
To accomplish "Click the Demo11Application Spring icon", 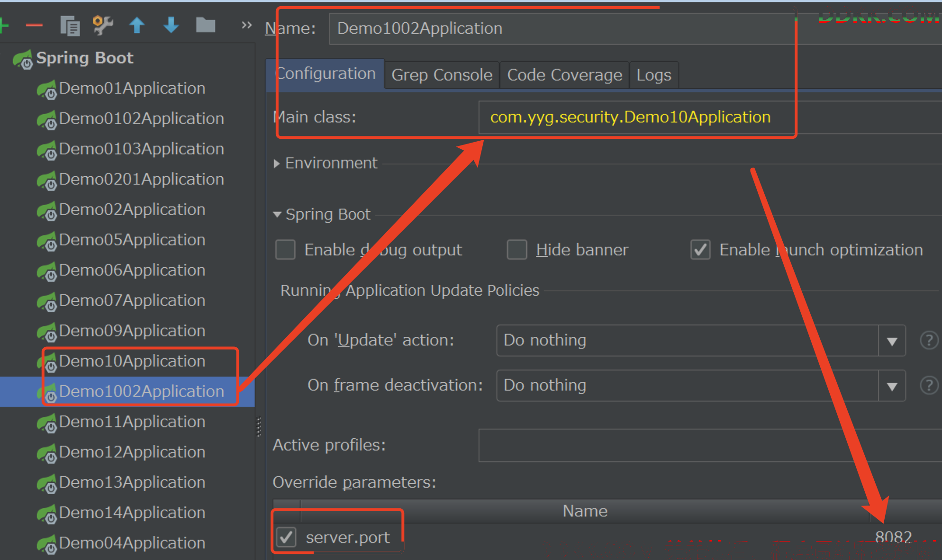I will (x=47, y=423).
